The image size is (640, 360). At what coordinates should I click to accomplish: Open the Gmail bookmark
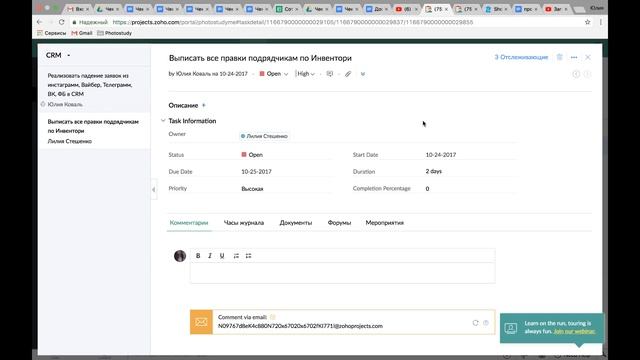click(x=82, y=33)
